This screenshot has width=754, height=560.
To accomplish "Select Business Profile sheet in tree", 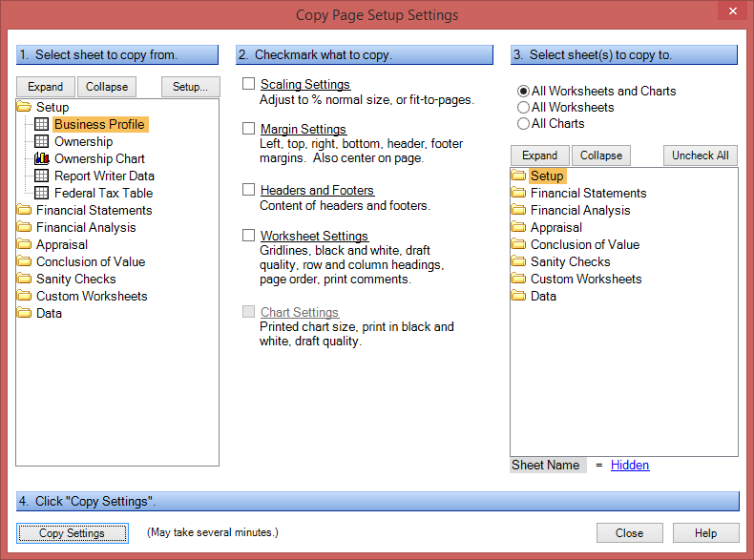I will click(100, 124).
